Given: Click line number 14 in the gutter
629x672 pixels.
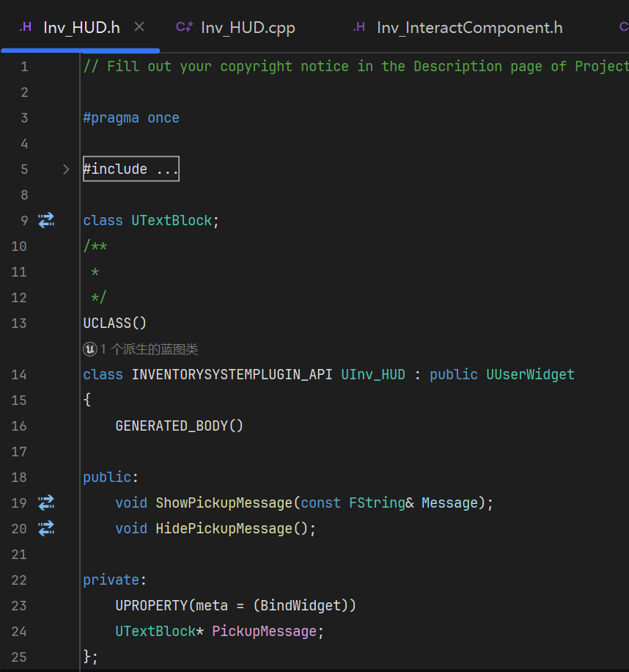Looking at the screenshot, I should coord(19,375).
